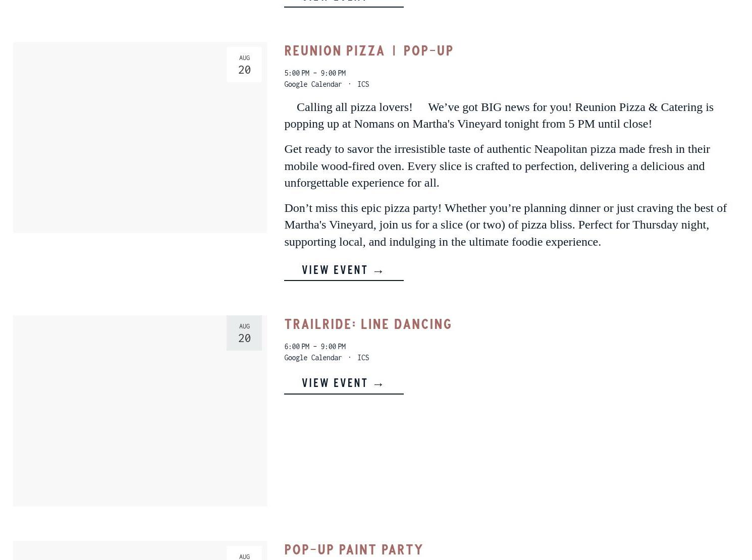Click View Event under Reunion Pizza description

343,270
